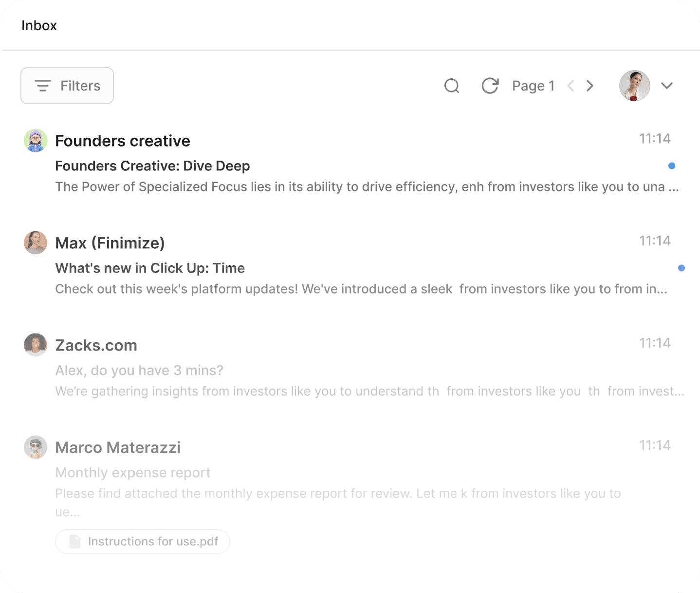Click the PDF attachment file icon

[x=75, y=541]
